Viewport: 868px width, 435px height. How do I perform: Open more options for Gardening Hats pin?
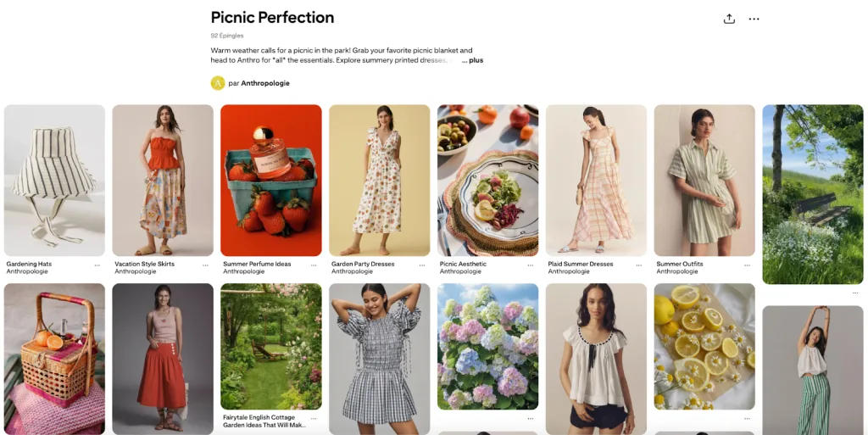(97, 265)
